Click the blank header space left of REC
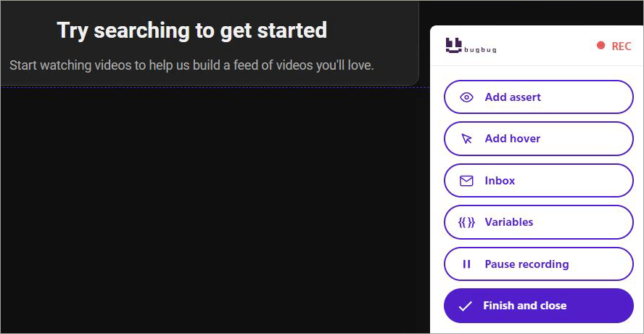This screenshot has width=644, height=334. tap(544, 46)
